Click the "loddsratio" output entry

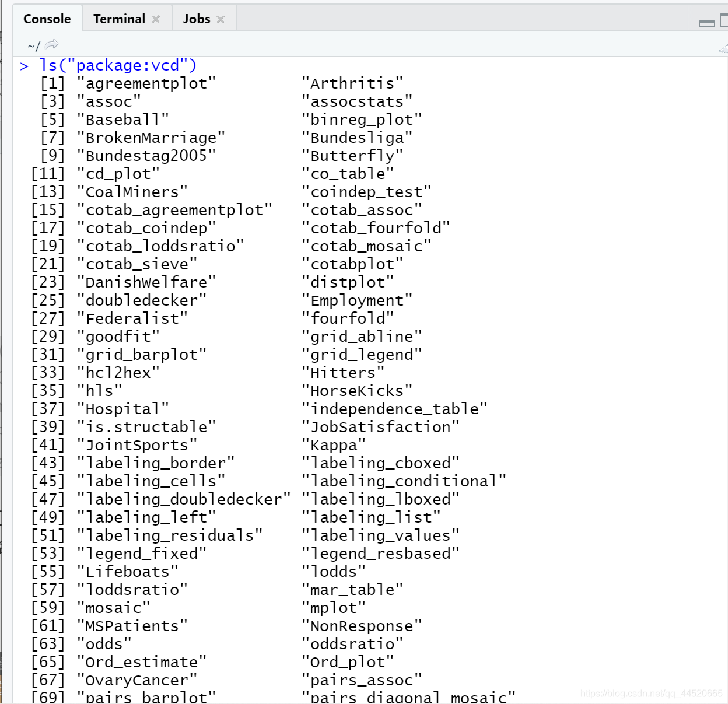[132, 590]
